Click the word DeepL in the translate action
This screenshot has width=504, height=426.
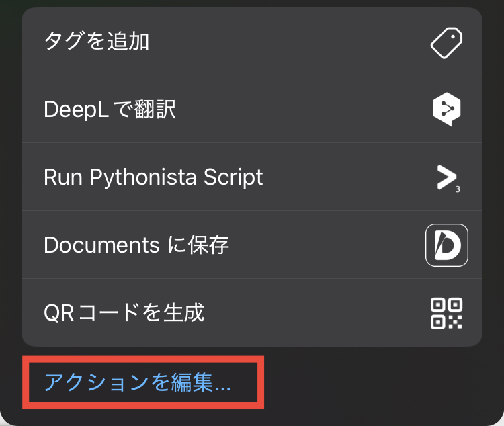click(x=76, y=110)
